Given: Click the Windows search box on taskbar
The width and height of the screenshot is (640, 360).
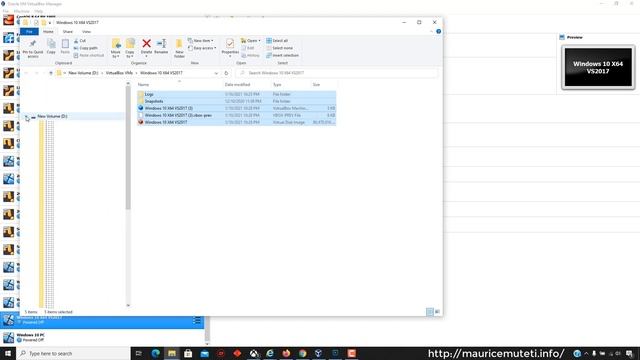Looking at the screenshot, I should pos(73,353).
